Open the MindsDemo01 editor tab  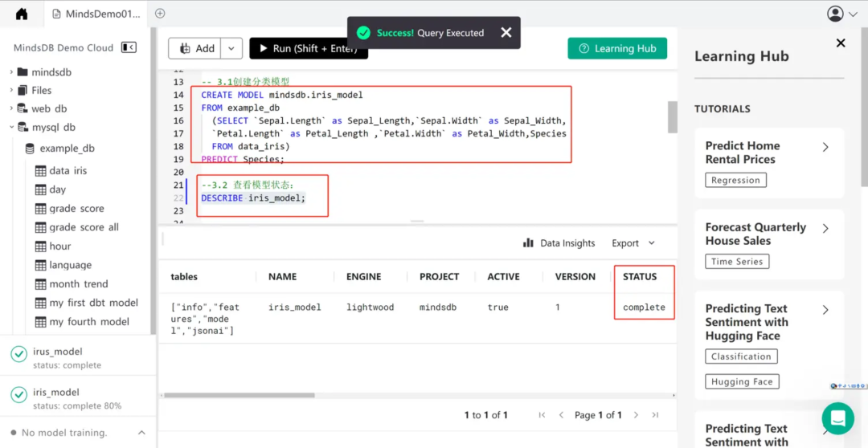pyautogui.click(x=97, y=14)
